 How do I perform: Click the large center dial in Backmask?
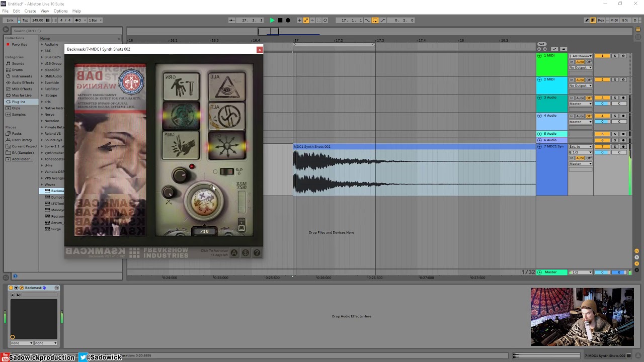click(204, 201)
